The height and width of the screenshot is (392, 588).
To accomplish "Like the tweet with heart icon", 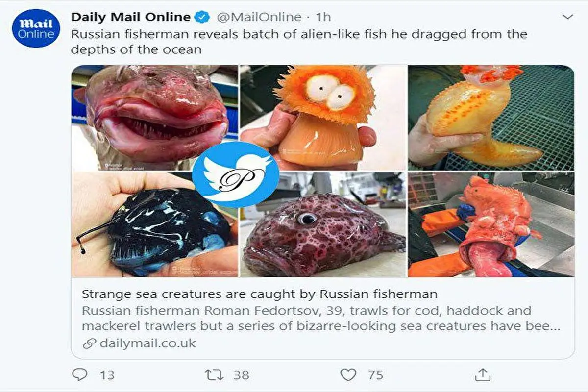I will click(x=348, y=375).
